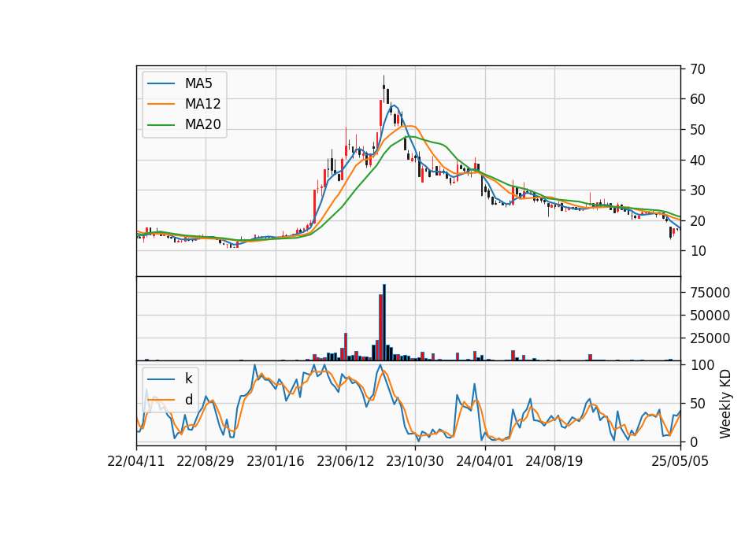Click the volume axis value 75000

(710, 293)
